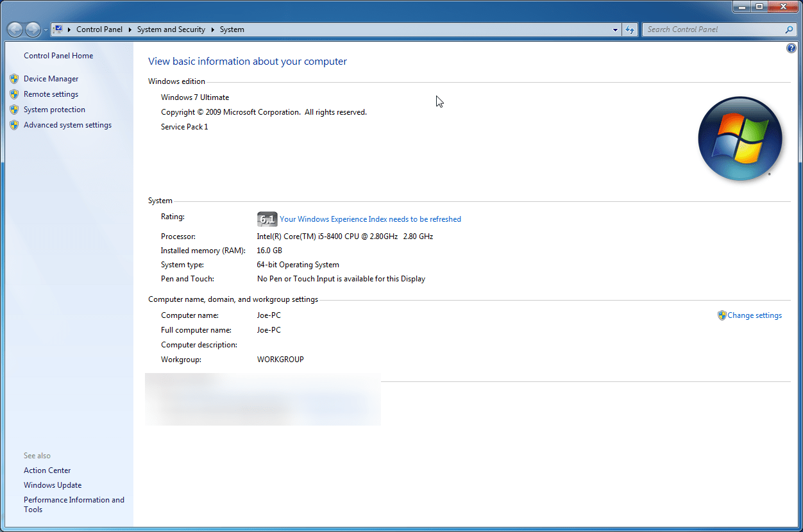803x532 pixels.
Task: Click the WORKGROUP value text
Action: (x=281, y=360)
